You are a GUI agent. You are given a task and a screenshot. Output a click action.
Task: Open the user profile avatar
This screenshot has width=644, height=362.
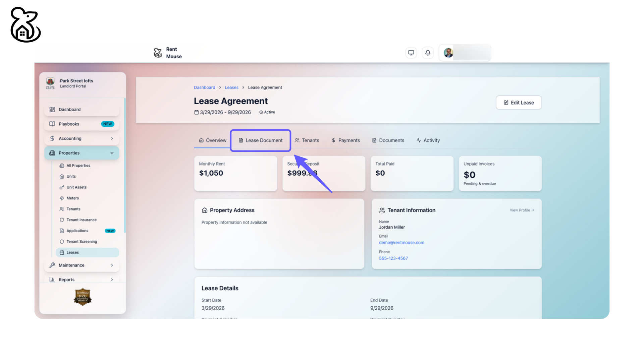[x=448, y=53]
